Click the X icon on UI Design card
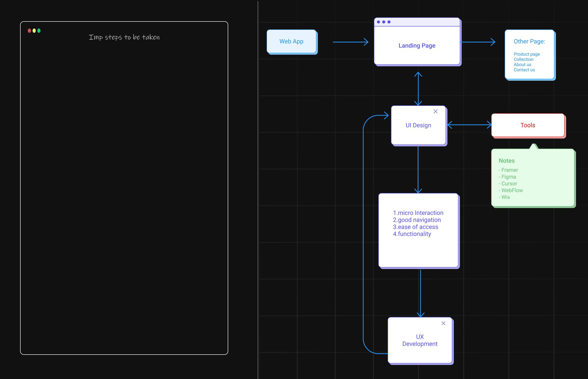Viewport: 588px width, 379px height. pyautogui.click(x=435, y=111)
